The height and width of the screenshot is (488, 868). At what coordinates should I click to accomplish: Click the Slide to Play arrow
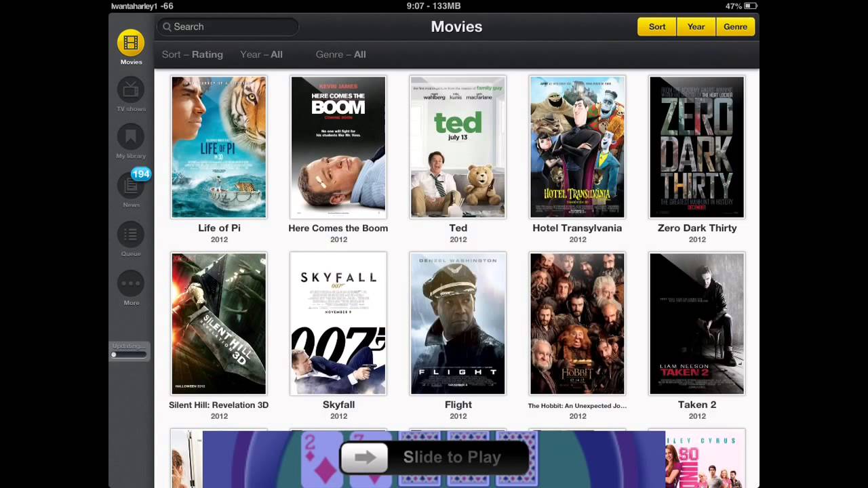tap(364, 457)
